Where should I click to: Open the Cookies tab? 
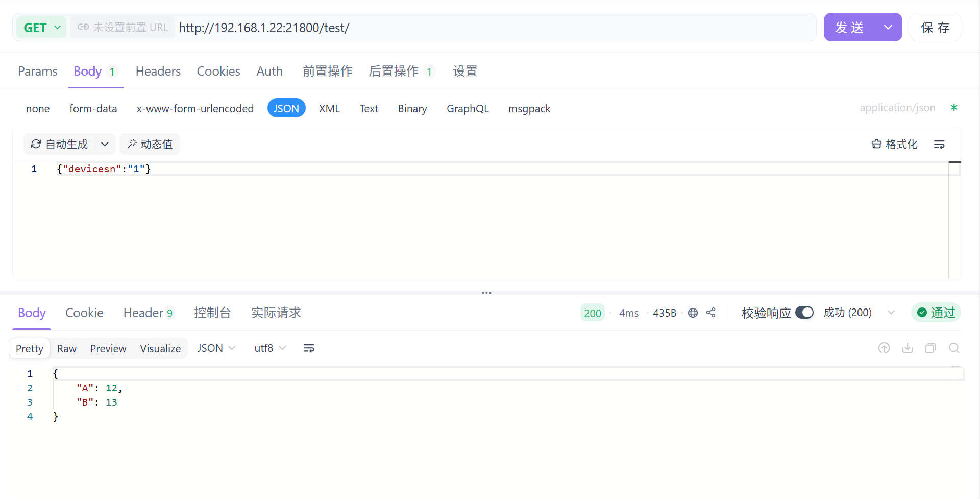click(x=218, y=71)
